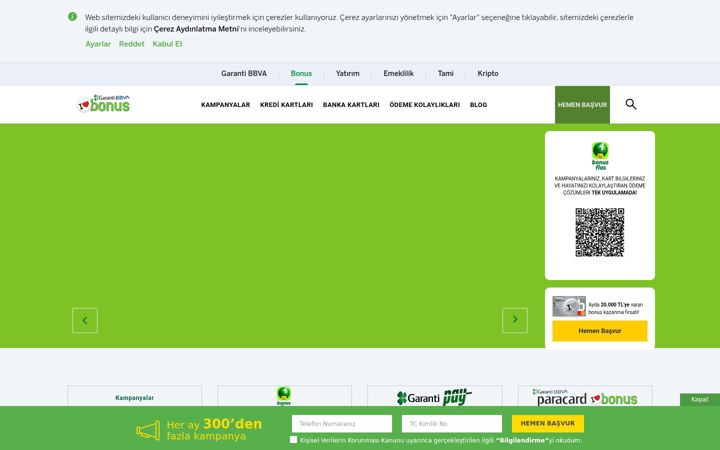Viewport: 720px width, 450px height.
Task: Open ÖDEME KOLAYLIKLARI menu
Action: pos(425,105)
